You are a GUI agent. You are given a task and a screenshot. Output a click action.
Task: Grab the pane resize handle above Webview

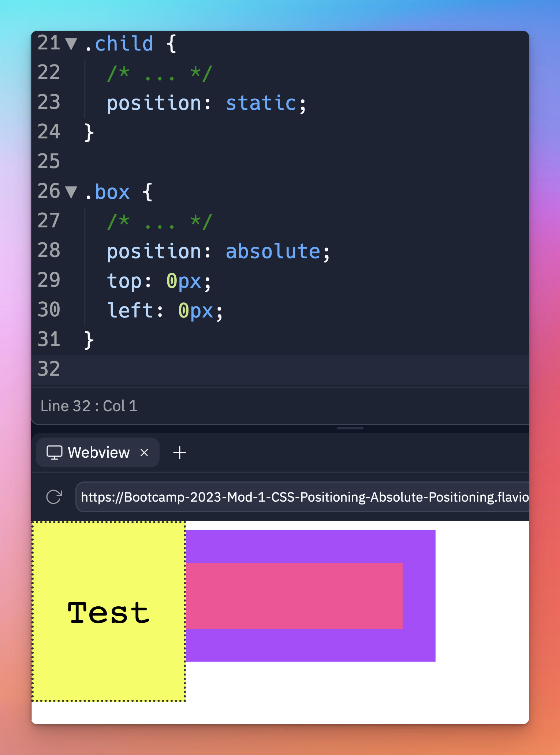(x=350, y=428)
